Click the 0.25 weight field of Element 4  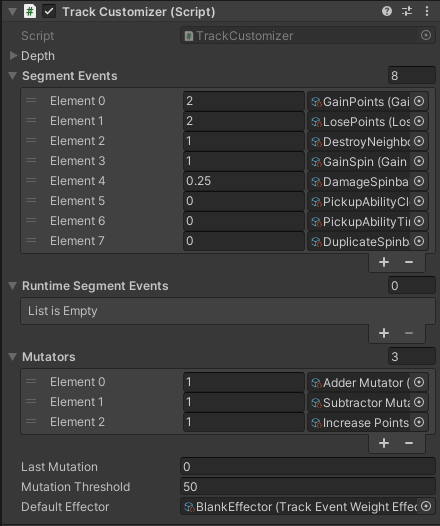pyautogui.click(x=244, y=181)
